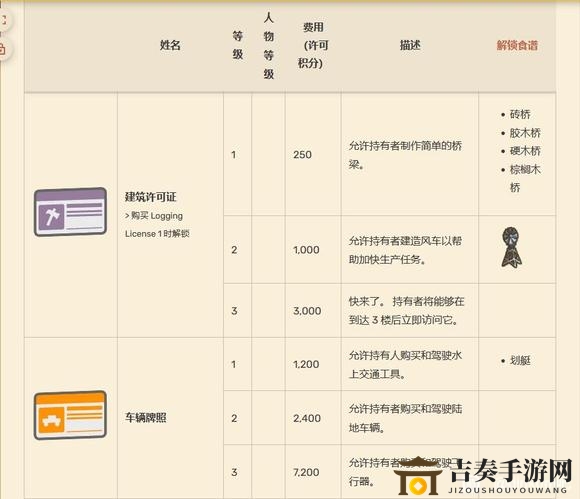Click the 棕榈木桥 list entry
The height and width of the screenshot is (499, 580).
pos(525,178)
